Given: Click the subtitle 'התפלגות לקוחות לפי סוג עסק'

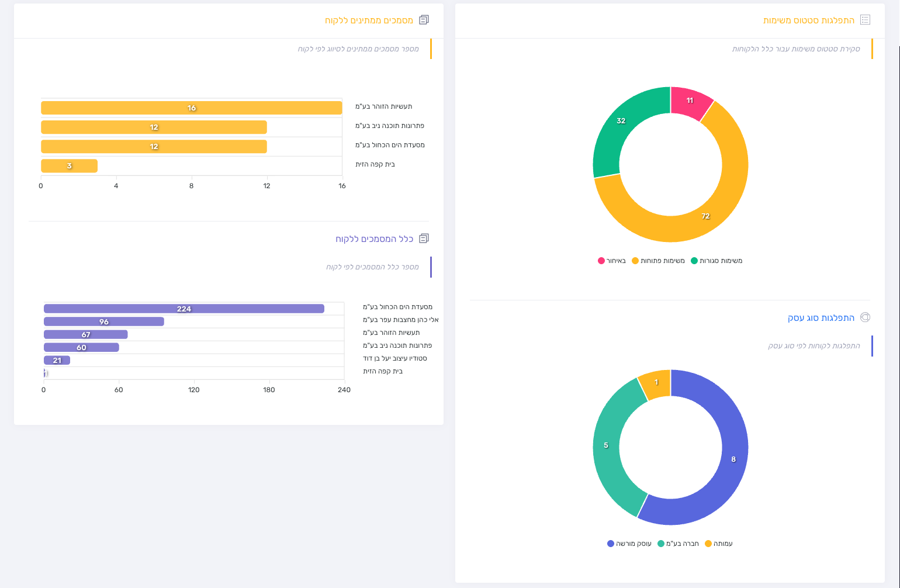Looking at the screenshot, I should tap(814, 346).
